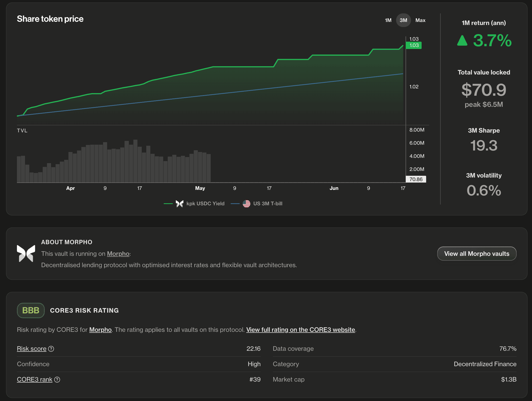Click the 4.00M TVL axis label
Viewport: 532px width, 401px height.
click(x=417, y=156)
